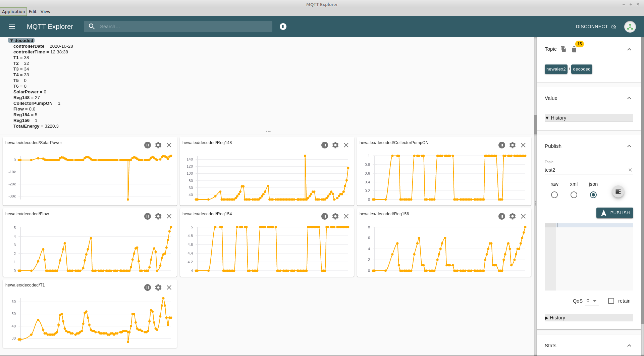Viewport: 644px width, 356px height.
Task: Click the green connection avatar icon
Action: click(x=630, y=27)
